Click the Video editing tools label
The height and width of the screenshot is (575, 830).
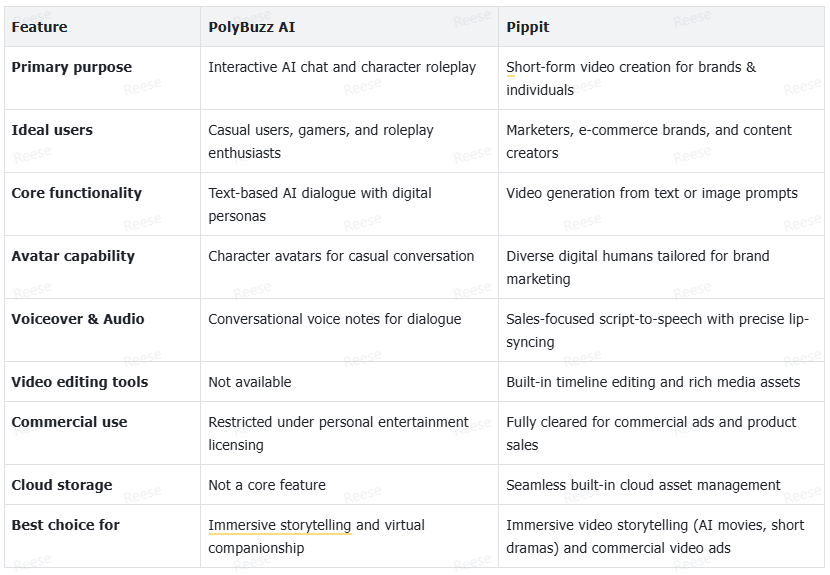[x=80, y=382]
